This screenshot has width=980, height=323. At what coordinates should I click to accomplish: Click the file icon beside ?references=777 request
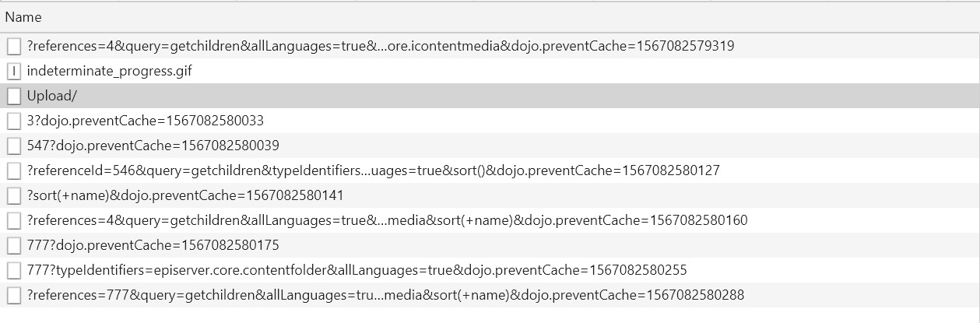coord(14,295)
